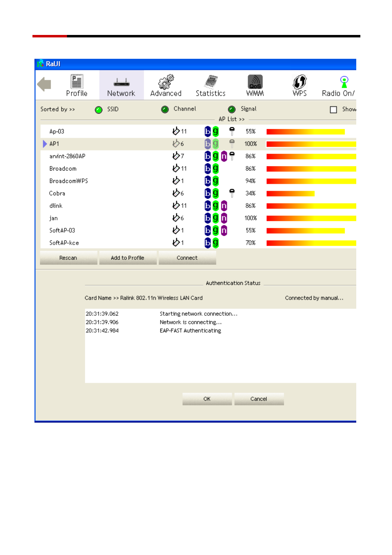Select the Ap-03 network row
The image size is (392, 555).
(198, 132)
